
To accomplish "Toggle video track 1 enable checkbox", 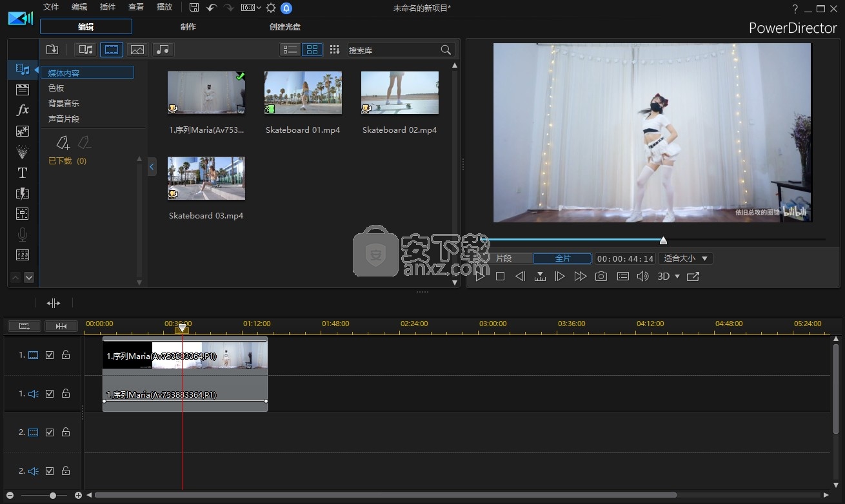I will click(x=50, y=355).
